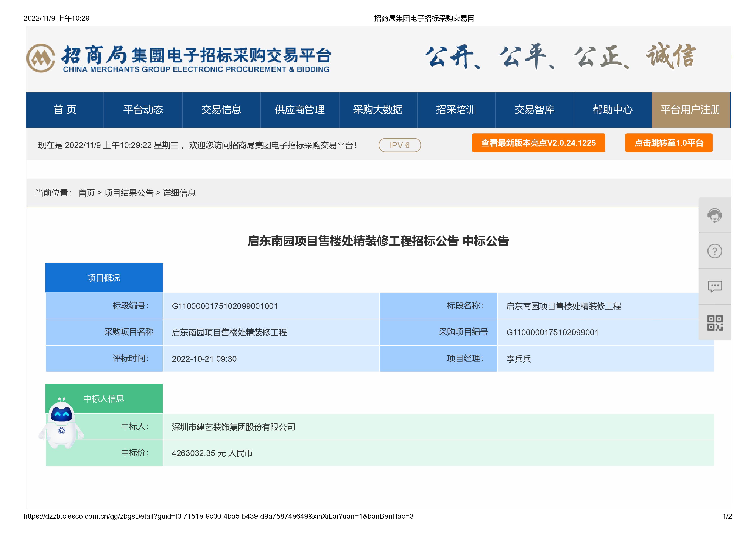
Task: Click project manager name 李兵兵
Action: pos(519,359)
